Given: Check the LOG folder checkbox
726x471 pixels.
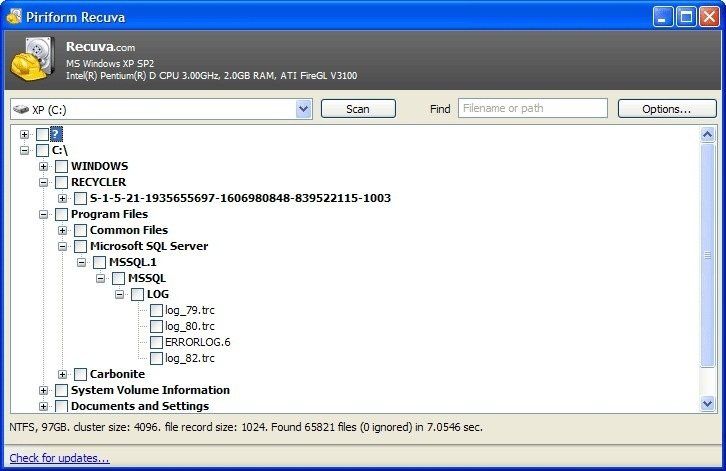Looking at the screenshot, I should 138,294.
